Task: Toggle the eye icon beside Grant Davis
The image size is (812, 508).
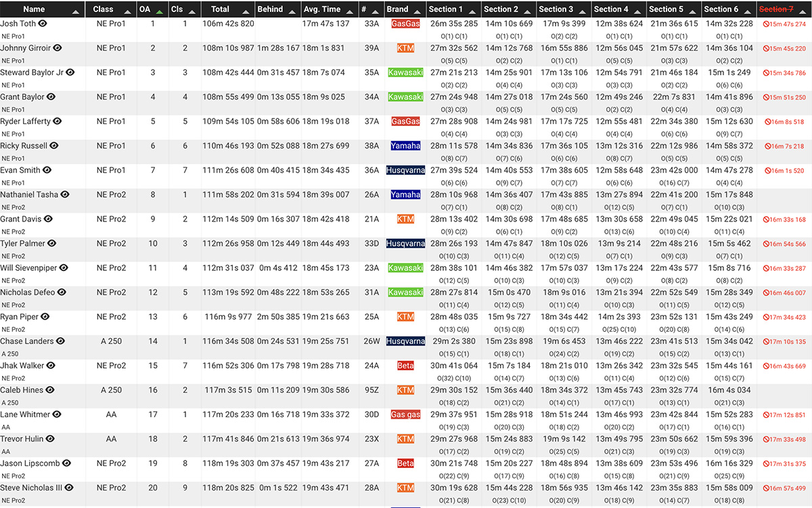Action: tap(49, 219)
